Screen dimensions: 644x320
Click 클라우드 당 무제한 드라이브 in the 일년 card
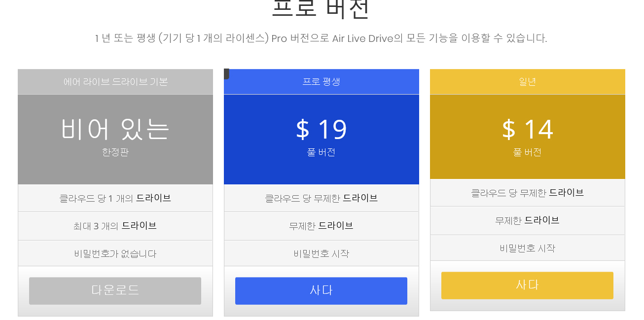(x=527, y=193)
